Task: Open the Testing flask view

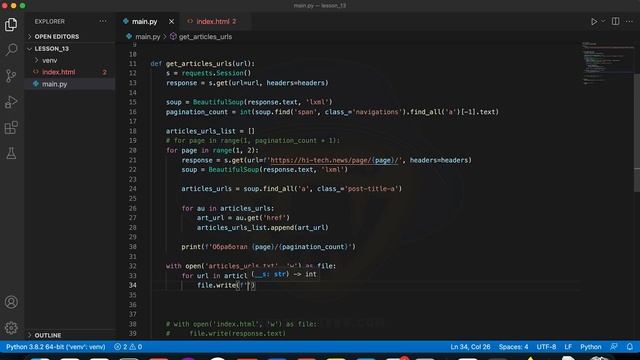Action: coord(11,153)
